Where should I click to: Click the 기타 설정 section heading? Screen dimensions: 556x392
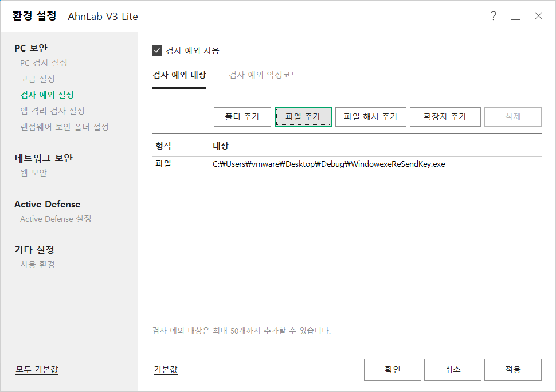[x=34, y=250]
